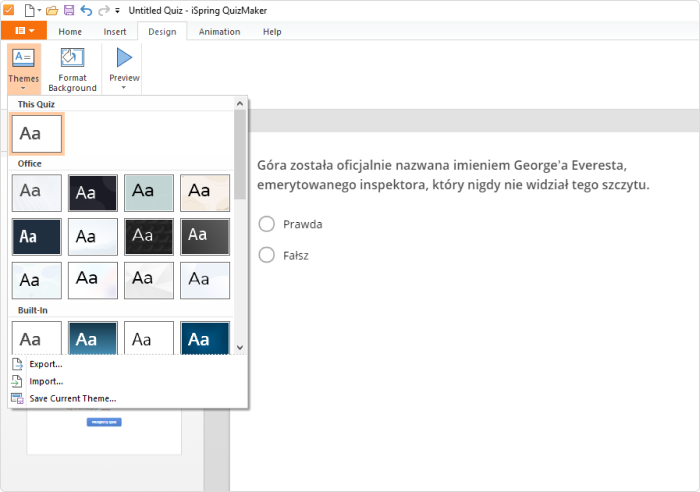Screen dimensions: 700x492
Task: Collapse the Themes dropdown button
Action: [x=24, y=69]
